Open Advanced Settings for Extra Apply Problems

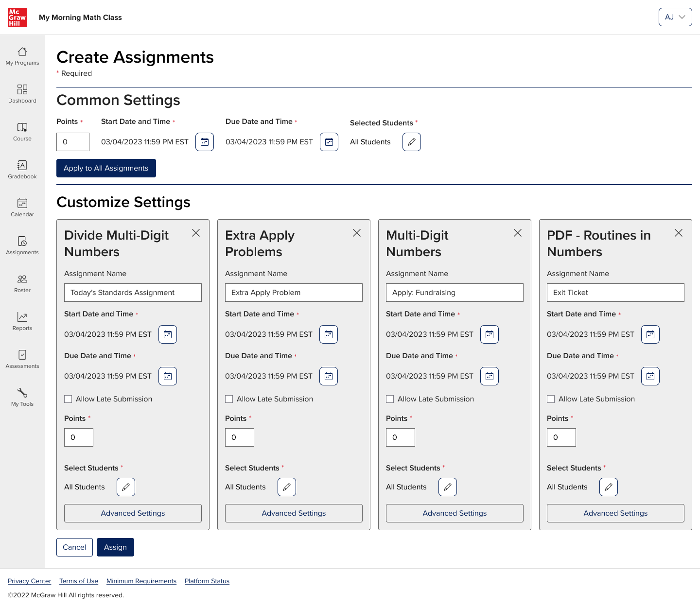click(294, 513)
